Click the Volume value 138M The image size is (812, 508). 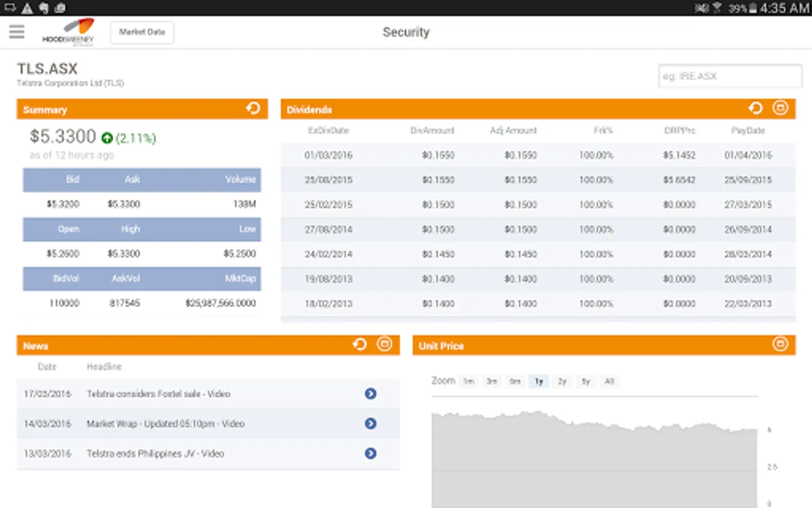[x=245, y=204]
